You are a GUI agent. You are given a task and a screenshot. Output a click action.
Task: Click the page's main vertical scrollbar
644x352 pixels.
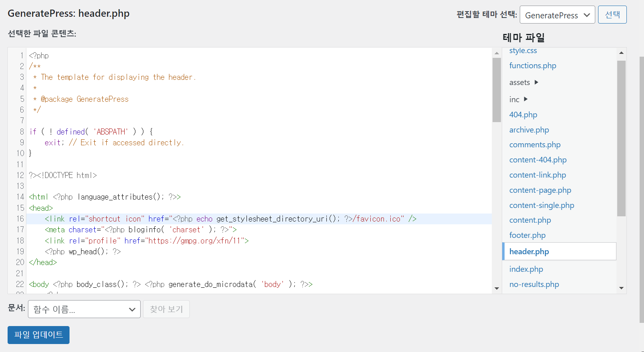coord(642,190)
